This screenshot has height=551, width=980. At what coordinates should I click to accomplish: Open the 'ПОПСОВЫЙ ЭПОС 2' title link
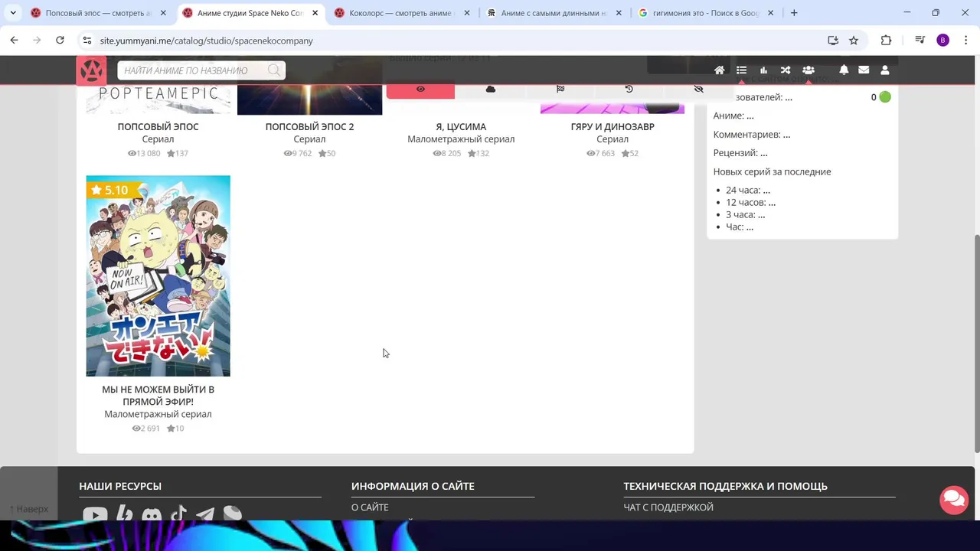point(309,126)
